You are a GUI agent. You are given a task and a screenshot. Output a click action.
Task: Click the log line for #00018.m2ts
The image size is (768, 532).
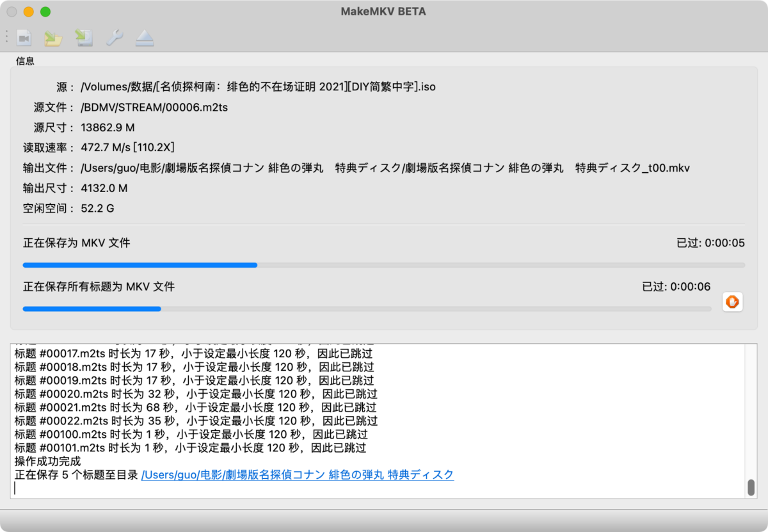pyautogui.click(x=194, y=367)
